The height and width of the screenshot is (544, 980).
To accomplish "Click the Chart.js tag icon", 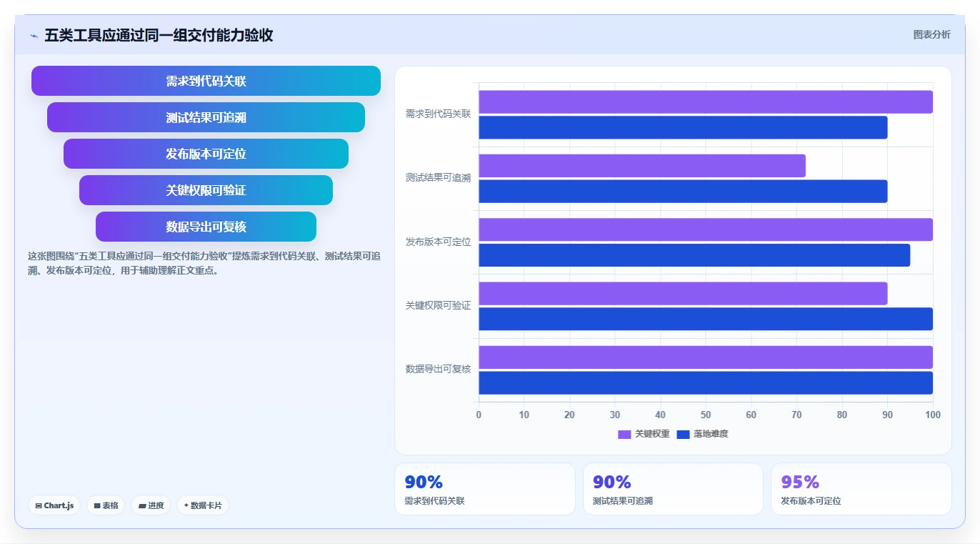I will pyautogui.click(x=39, y=505).
